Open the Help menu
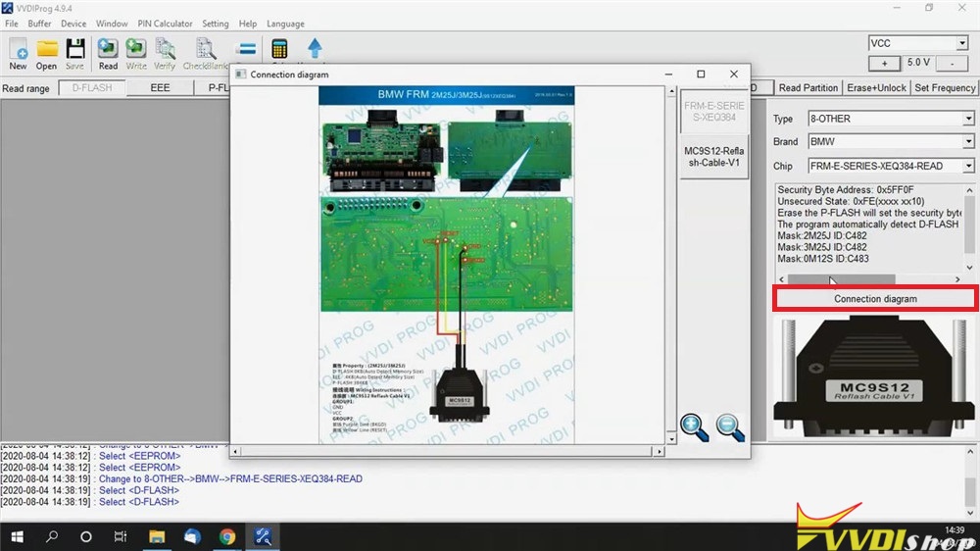980x551 pixels. click(x=248, y=24)
